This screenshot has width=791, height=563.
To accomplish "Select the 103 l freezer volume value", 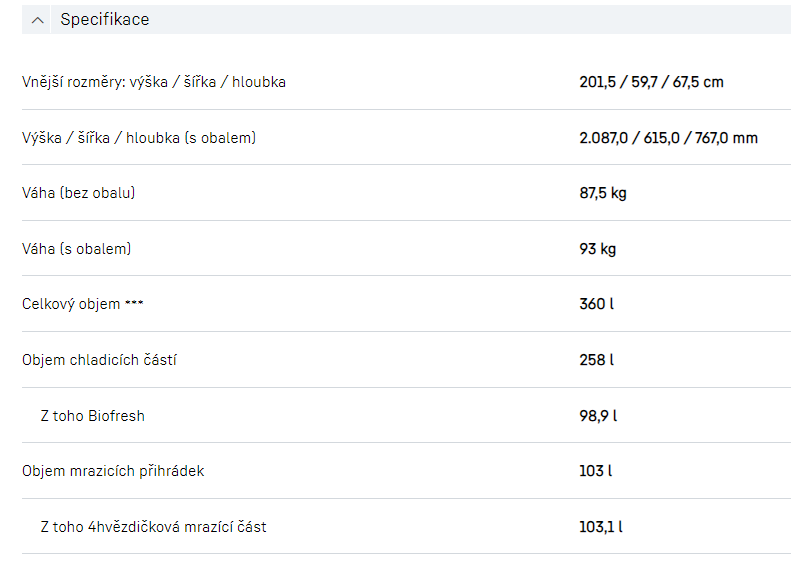I will (595, 471).
